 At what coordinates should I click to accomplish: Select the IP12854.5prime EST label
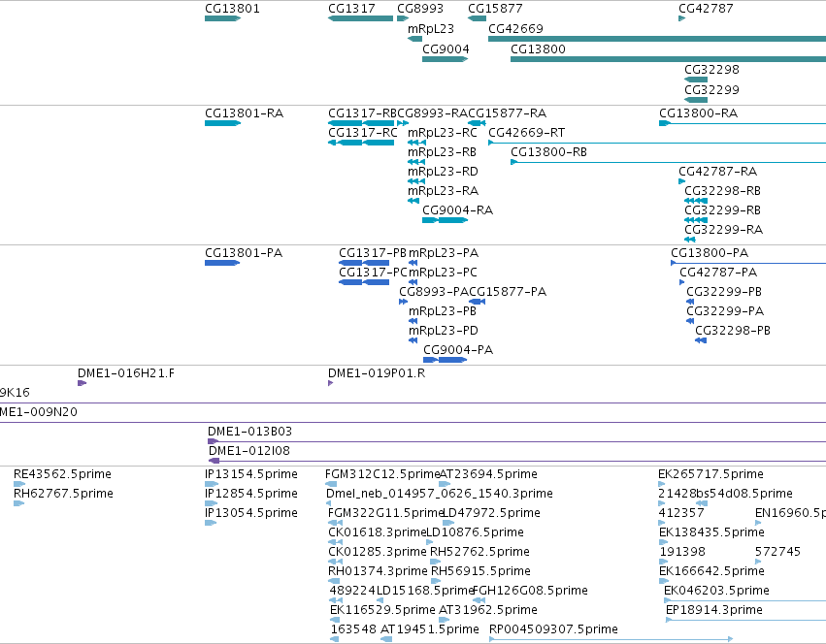point(251,494)
